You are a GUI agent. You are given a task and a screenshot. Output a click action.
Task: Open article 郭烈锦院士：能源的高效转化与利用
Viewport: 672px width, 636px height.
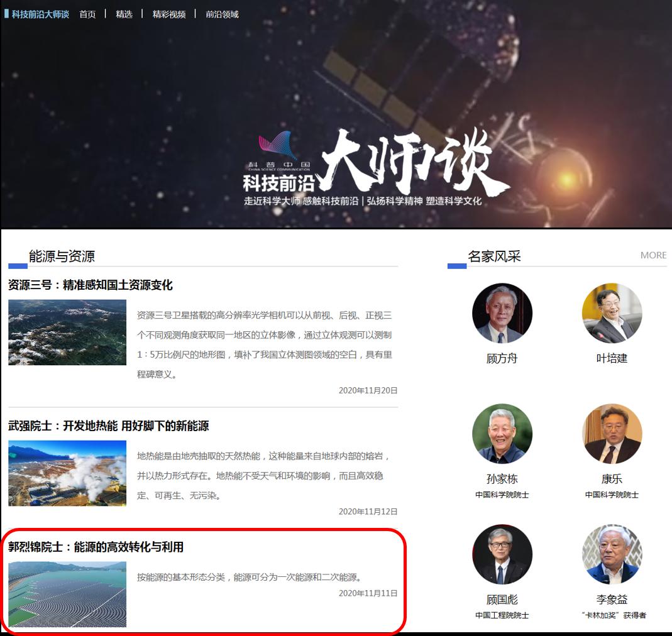[96, 547]
